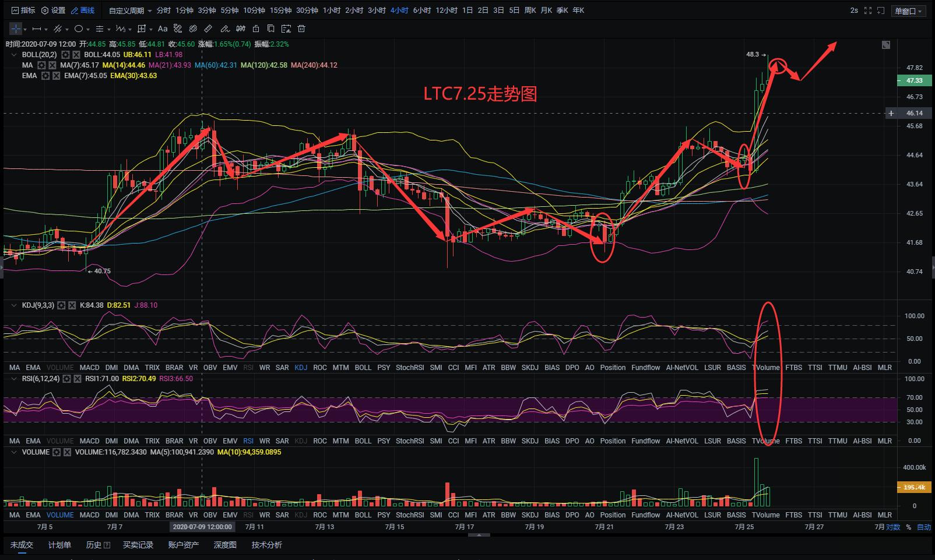The image size is (935, 560).
Task: Toggle percent scale at bottom right
Action: [x=908, y=527]
